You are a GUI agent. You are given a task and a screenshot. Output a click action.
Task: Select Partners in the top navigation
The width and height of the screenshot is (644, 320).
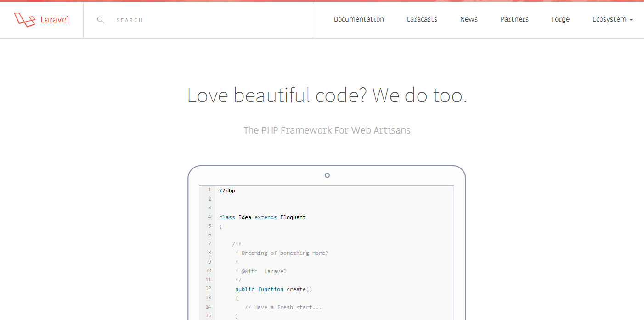(x=514, y=19)
